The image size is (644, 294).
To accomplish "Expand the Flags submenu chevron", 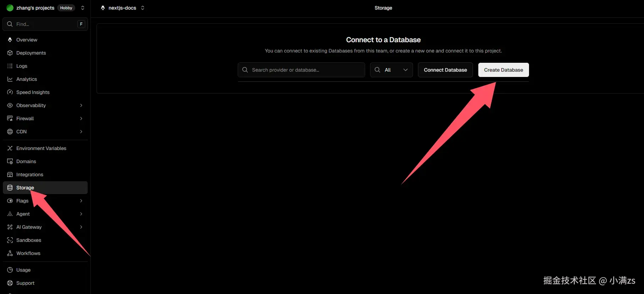I will tap(81, 201).
